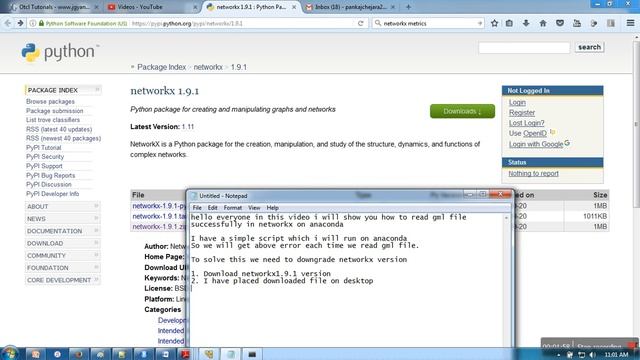
Task: Click the YouTube extension toolbar icon
Action: click(x=577, y=23)
